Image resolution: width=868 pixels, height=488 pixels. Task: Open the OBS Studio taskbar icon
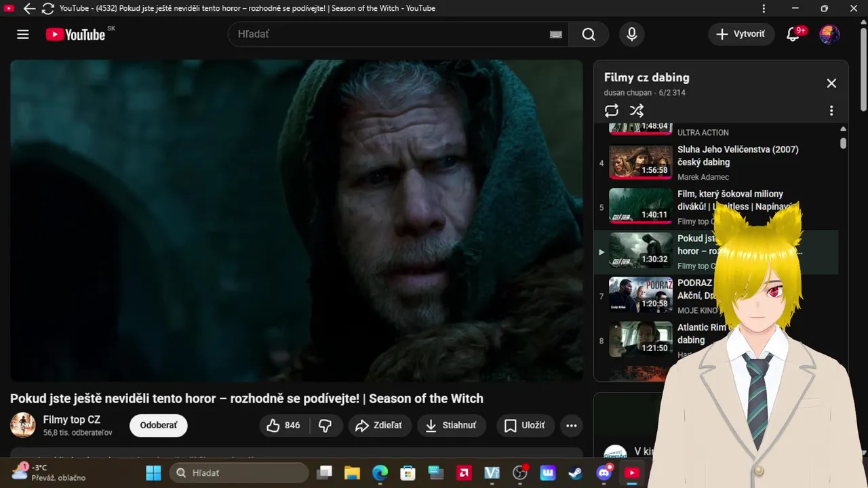(x=520, y=472)
